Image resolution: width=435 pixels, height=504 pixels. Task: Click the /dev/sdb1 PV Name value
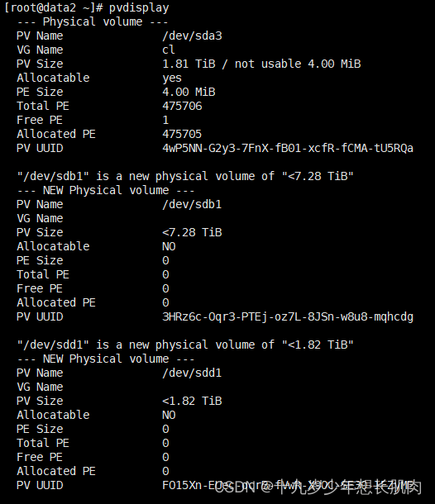tap(192, 204)
